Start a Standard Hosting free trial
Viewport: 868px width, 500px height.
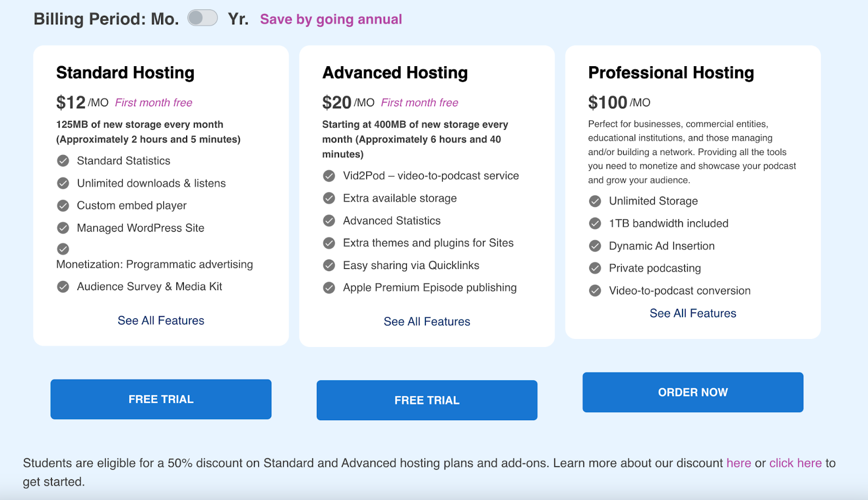161,399
